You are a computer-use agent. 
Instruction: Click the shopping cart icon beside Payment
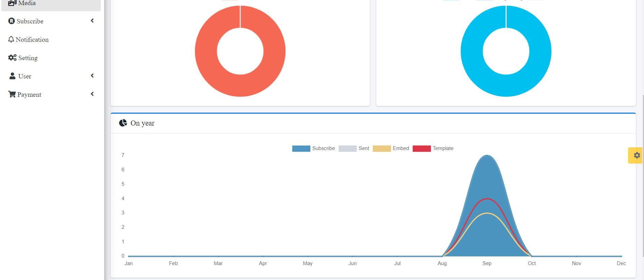tap(12, 94)
